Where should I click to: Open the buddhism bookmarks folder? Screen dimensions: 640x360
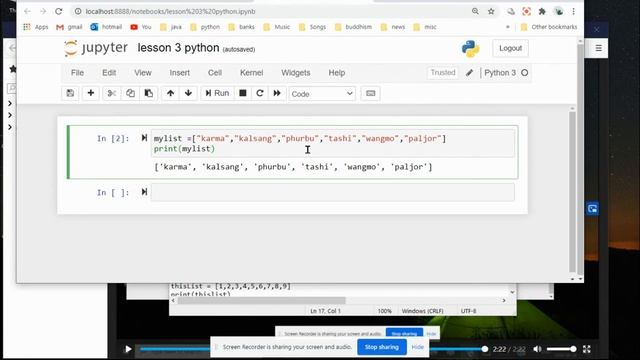point(353,27)
